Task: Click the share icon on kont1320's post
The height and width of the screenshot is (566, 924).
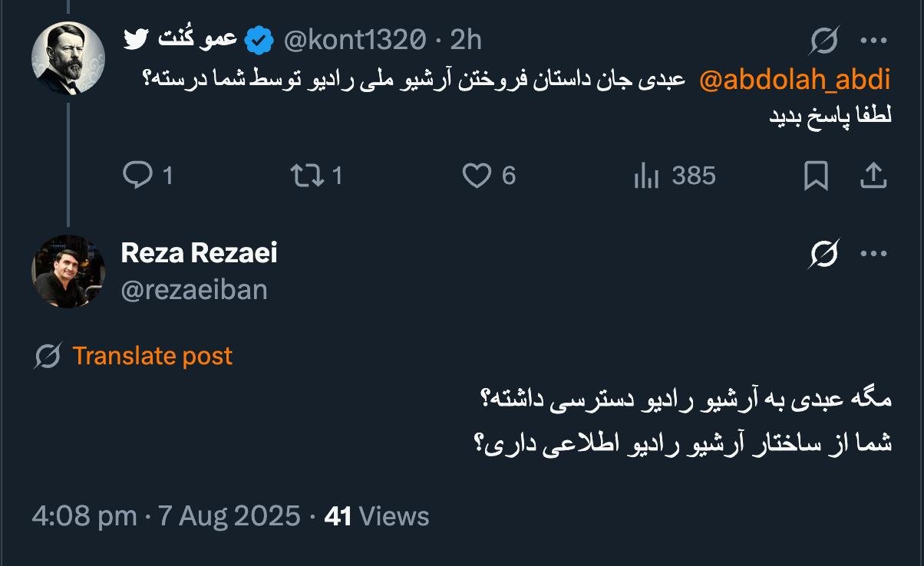Action: 873,176
